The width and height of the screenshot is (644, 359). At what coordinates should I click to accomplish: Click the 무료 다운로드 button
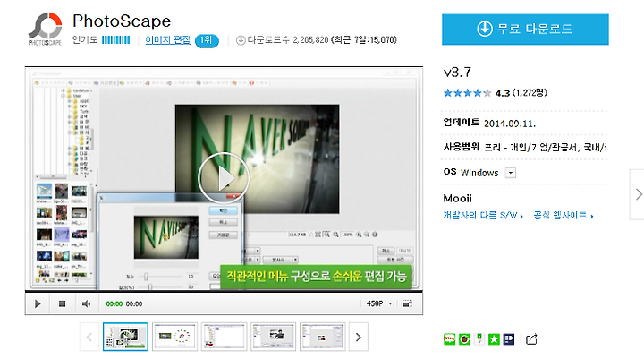tap(525, 30)
